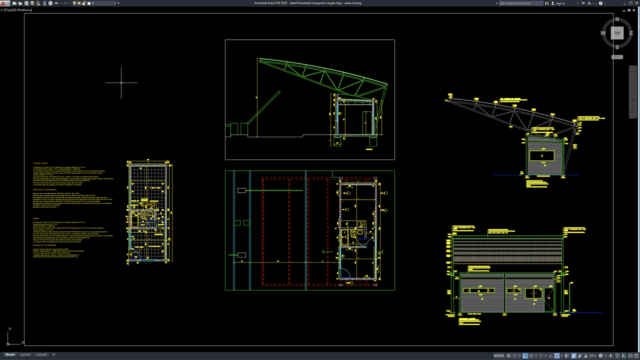Open the annotation scale 1:1 dropdown
Viewport: 640px width, 360px height.
(x=592, y=356)
